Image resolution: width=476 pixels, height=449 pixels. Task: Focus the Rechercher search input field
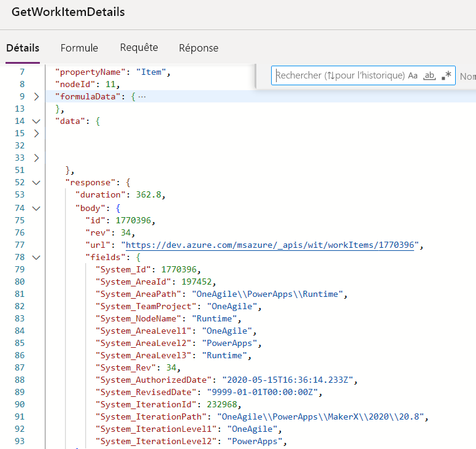(x=340, y=75)
